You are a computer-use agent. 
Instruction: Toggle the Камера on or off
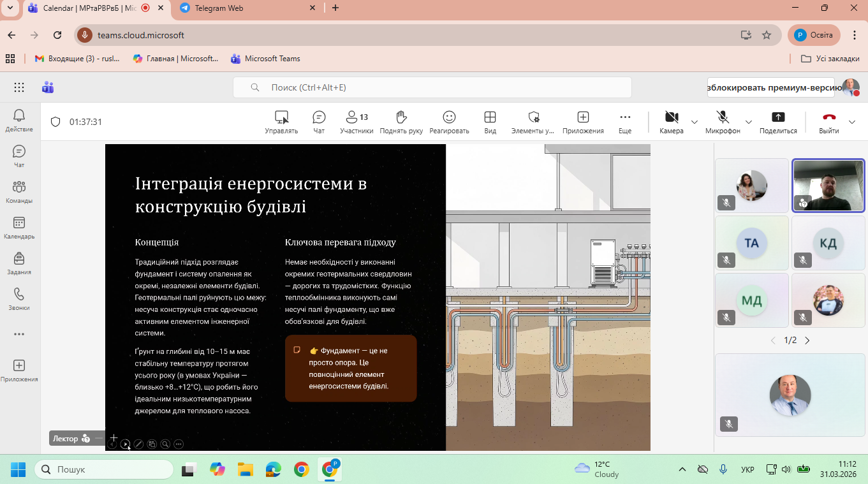tap(671, 122)
